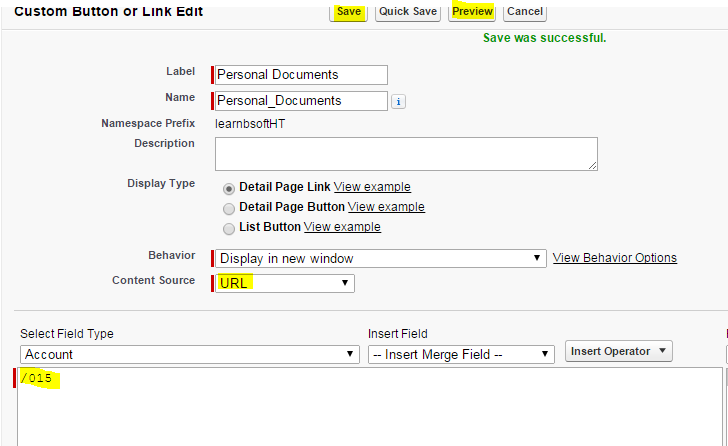View example for Detail Page Button

click(386, 207)
